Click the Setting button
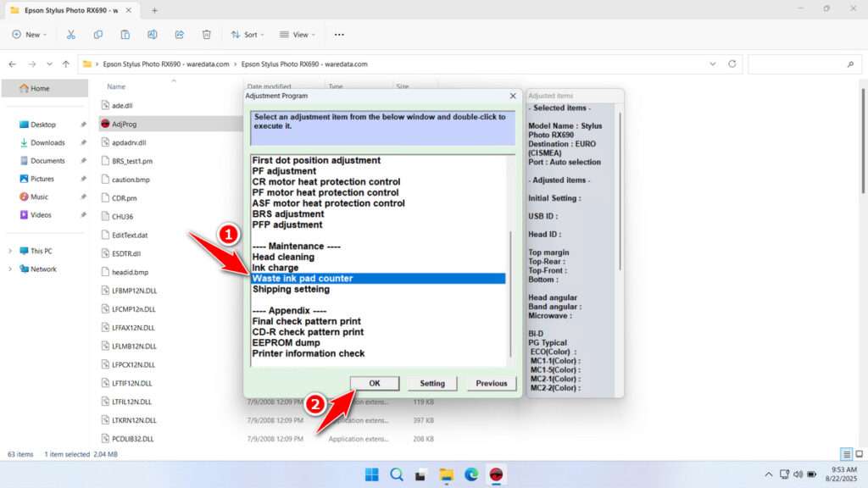This screenshot has width=868, height=488. point(432,384)
